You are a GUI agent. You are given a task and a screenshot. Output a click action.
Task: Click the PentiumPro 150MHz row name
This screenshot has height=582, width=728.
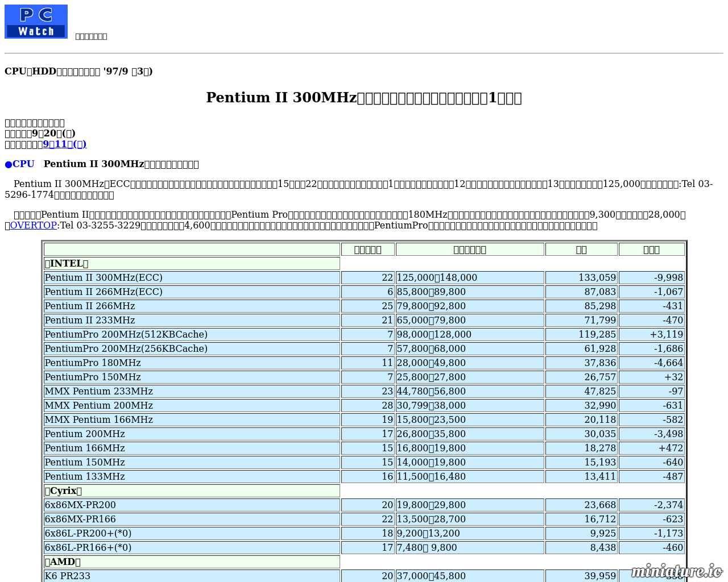pos(93,377)
